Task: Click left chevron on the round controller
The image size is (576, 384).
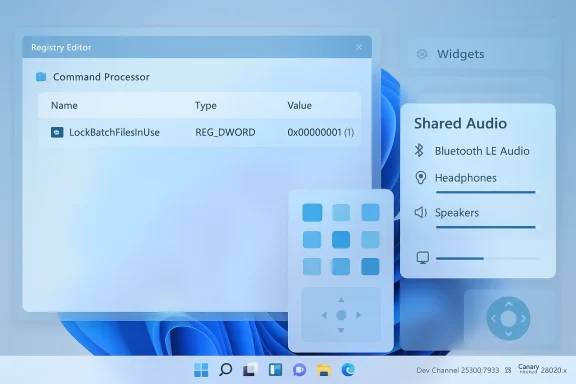Action: tap(493, 319)
